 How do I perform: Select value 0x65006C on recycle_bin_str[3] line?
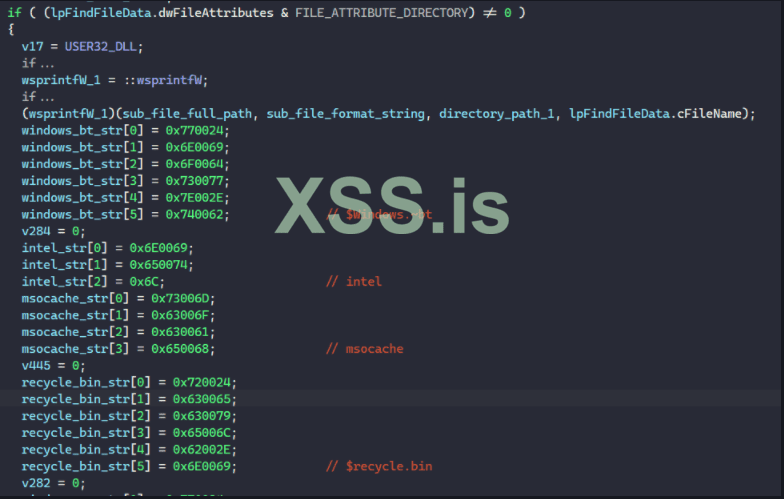click(x=202, y=433)
